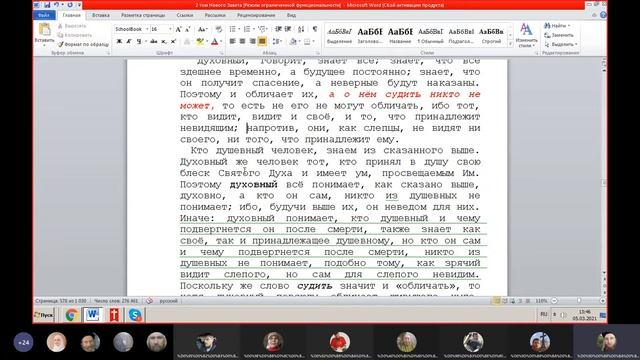Switch to the Вставка (Insert) tab

(x=100, y=15)
